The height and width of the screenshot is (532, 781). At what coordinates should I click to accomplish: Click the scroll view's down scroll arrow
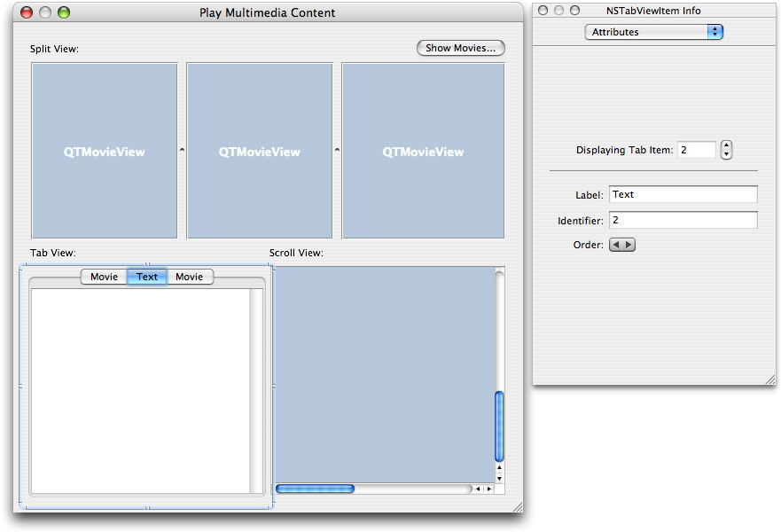499,479
